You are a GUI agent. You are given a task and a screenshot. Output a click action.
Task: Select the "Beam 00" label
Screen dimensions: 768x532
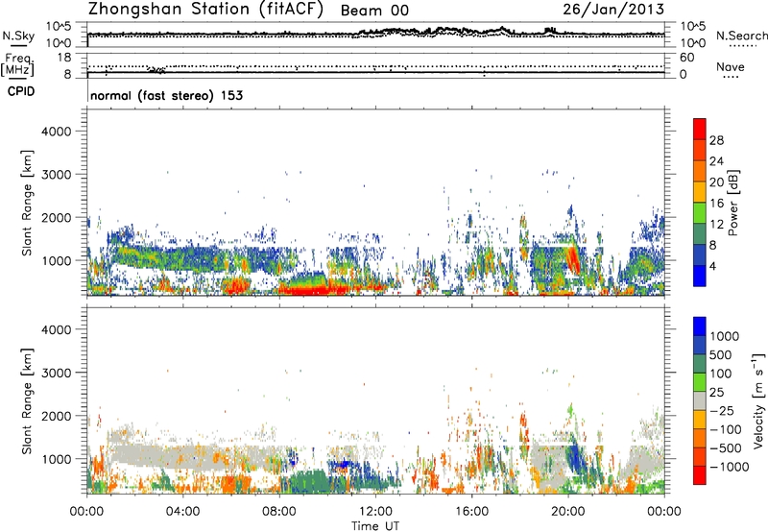pyautogui.click(x=374, y=11)
